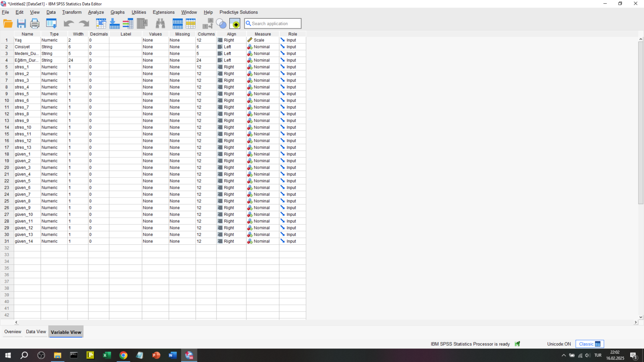Show hidden icons in the system tray
The image size is (644, 362).
563,355
